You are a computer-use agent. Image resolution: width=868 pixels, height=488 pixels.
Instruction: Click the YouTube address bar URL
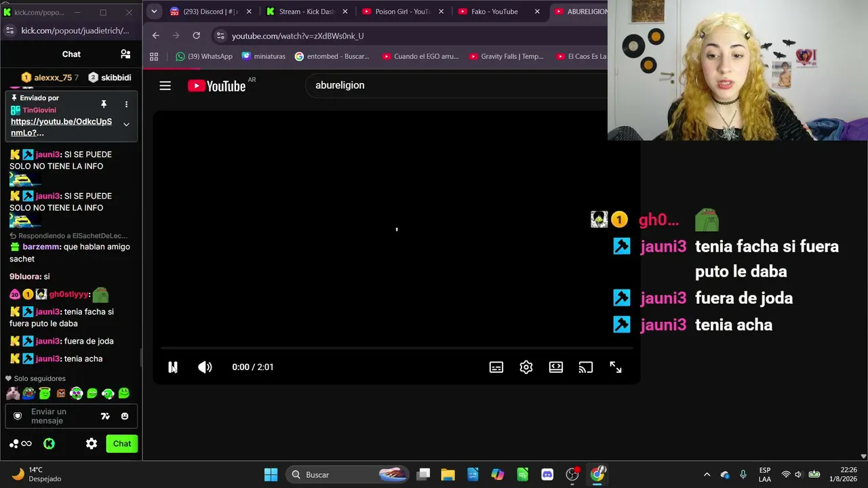point(298,36)
